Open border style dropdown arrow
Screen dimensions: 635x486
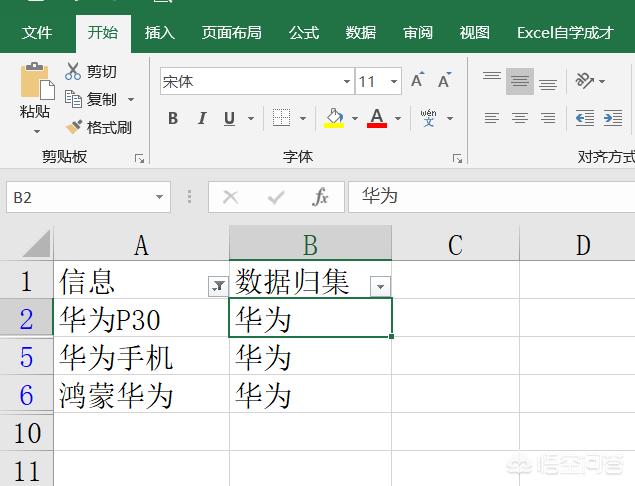coord(303,118)
